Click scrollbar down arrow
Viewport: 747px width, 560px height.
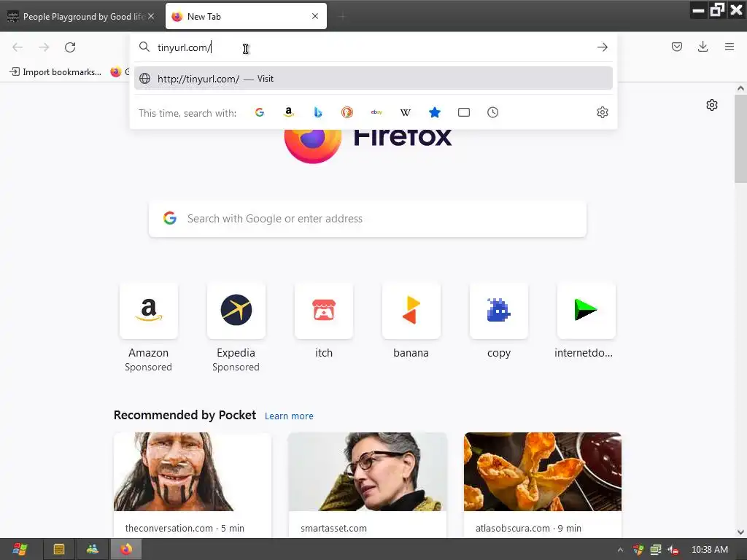pyautogui.click(x=740, y=532)
